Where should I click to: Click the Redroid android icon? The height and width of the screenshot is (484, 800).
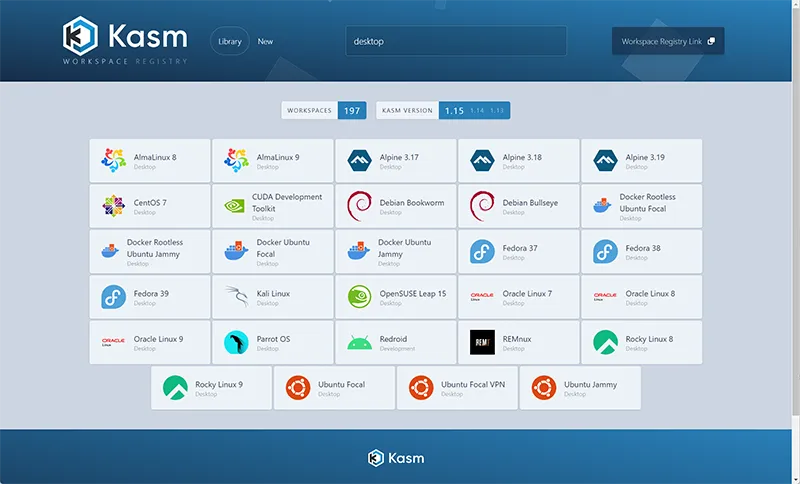[360, 343]
